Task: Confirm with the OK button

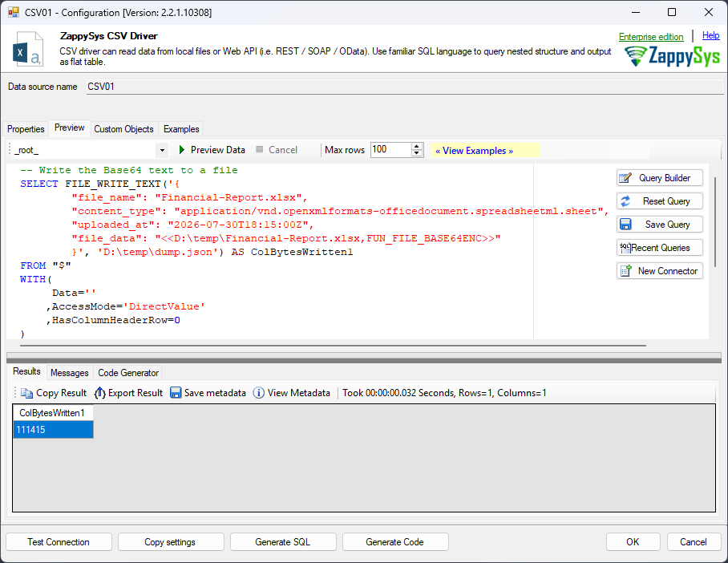Action: [x=633, y=542]
